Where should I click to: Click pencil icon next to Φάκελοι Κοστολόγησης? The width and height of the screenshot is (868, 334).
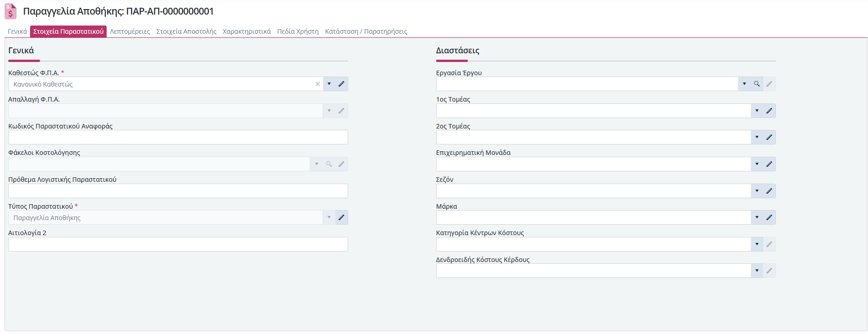click(x=341, y=164)
